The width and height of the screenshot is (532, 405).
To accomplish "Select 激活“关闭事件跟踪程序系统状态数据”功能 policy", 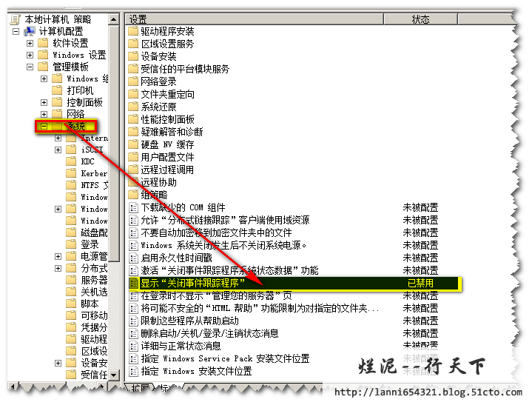I will [229, 270].
